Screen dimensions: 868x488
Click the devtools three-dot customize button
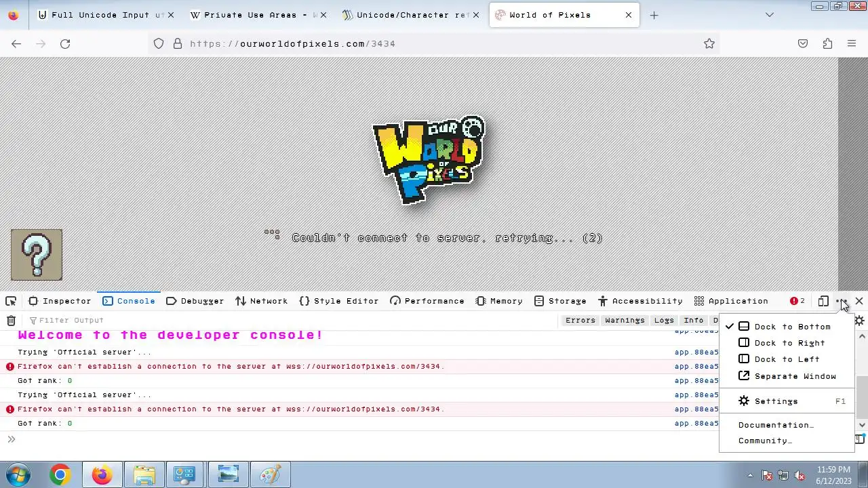pos(842,301)
